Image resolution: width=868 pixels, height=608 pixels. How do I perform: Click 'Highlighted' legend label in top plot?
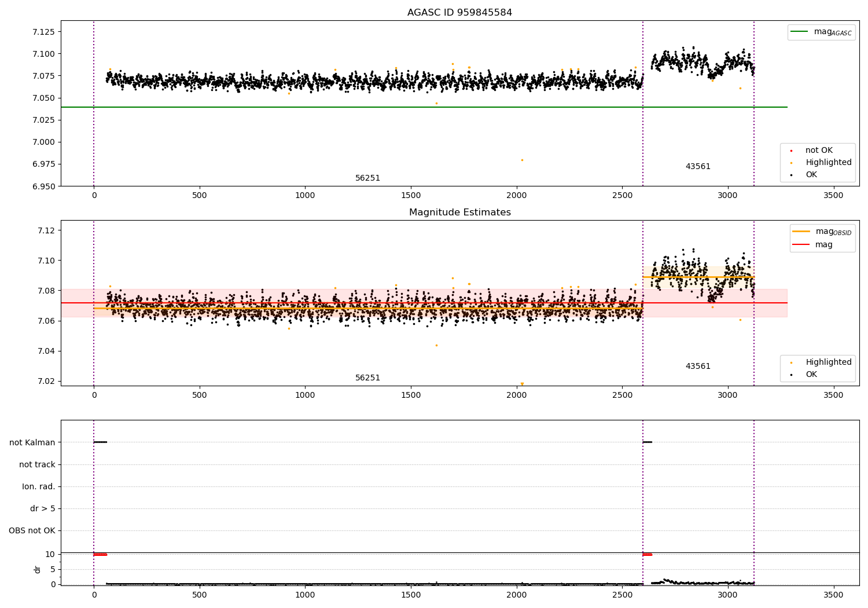[828, 163]
